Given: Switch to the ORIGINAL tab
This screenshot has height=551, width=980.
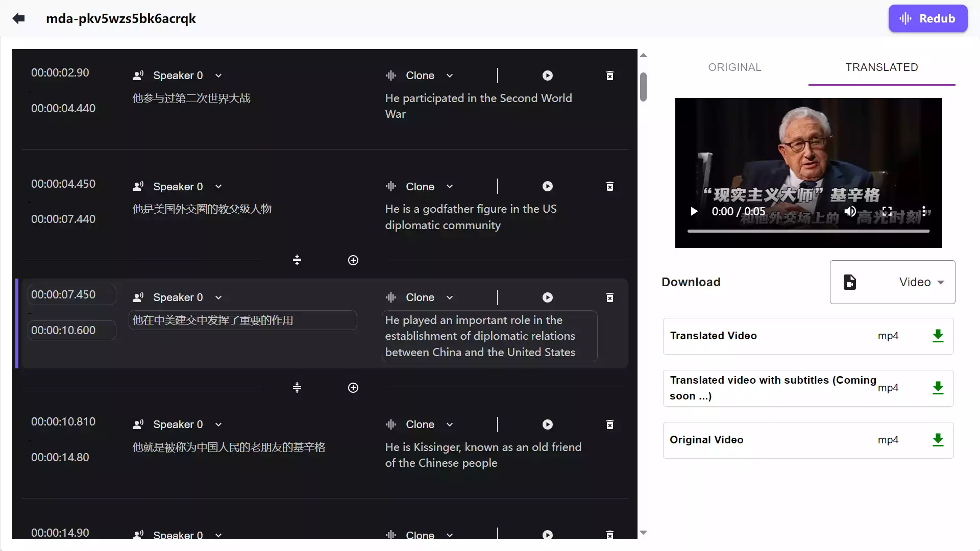Looking at the screenshot, I should tap(734, 67).
